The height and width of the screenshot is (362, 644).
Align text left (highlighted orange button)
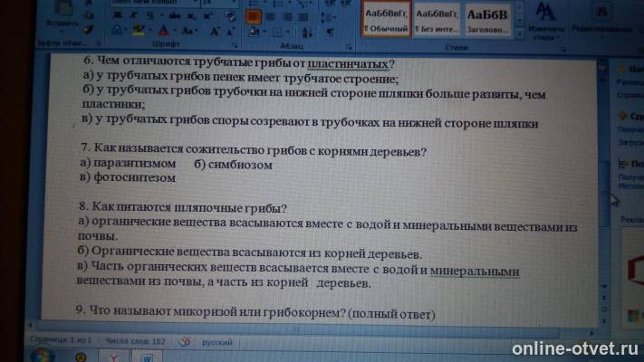[x=253, y=16]
